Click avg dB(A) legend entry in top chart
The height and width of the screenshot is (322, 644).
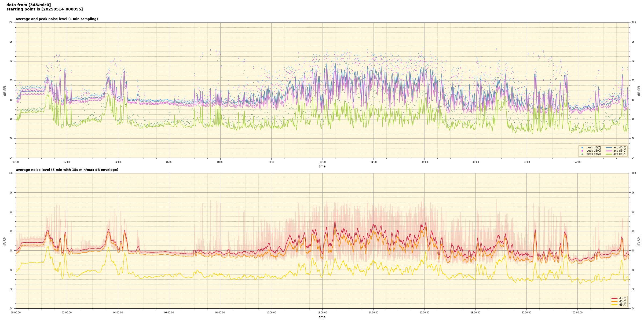(x=620, y=154)
